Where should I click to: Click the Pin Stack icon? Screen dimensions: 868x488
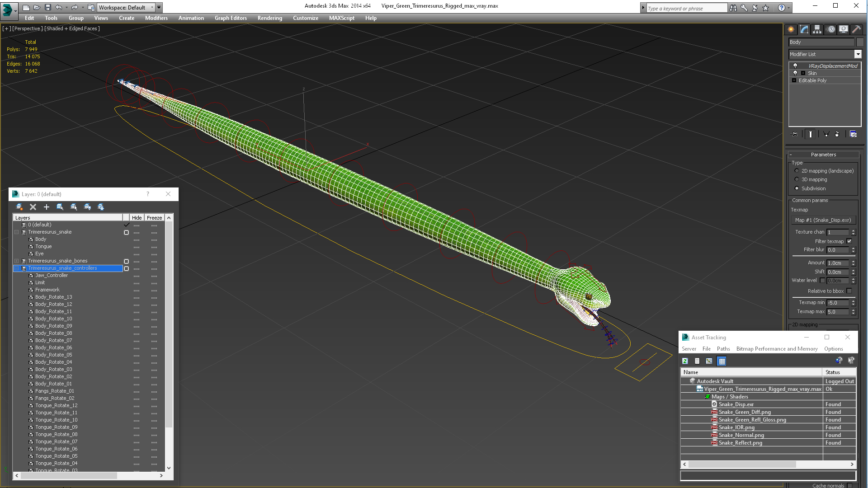tap(794, 134)
